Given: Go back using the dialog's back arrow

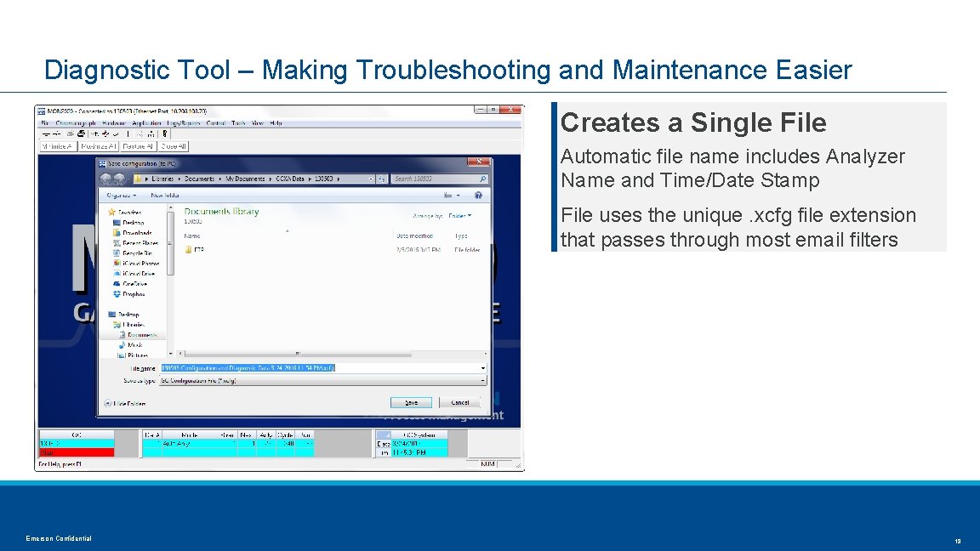Looking at the screenshot, I should tap(106, 179).
